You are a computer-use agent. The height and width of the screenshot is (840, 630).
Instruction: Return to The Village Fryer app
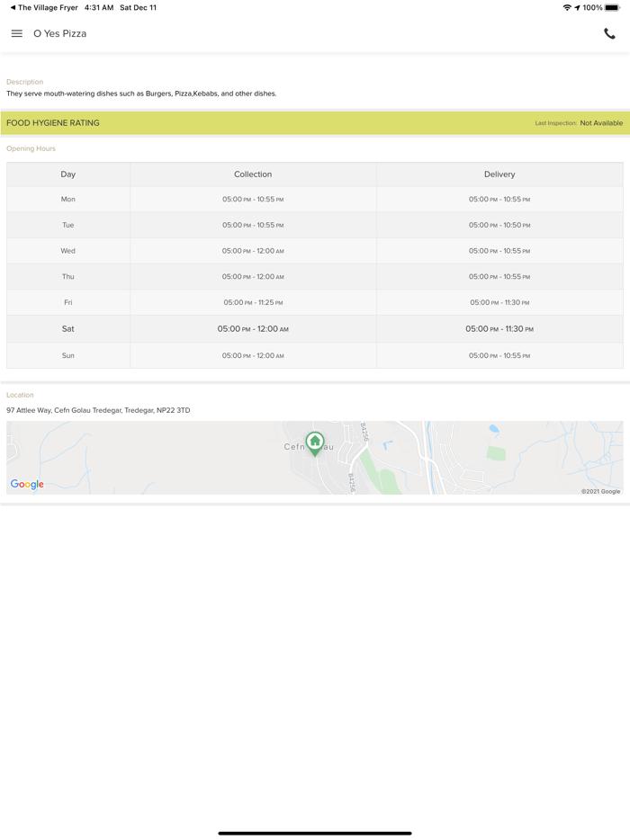click(x=44, y=7)
